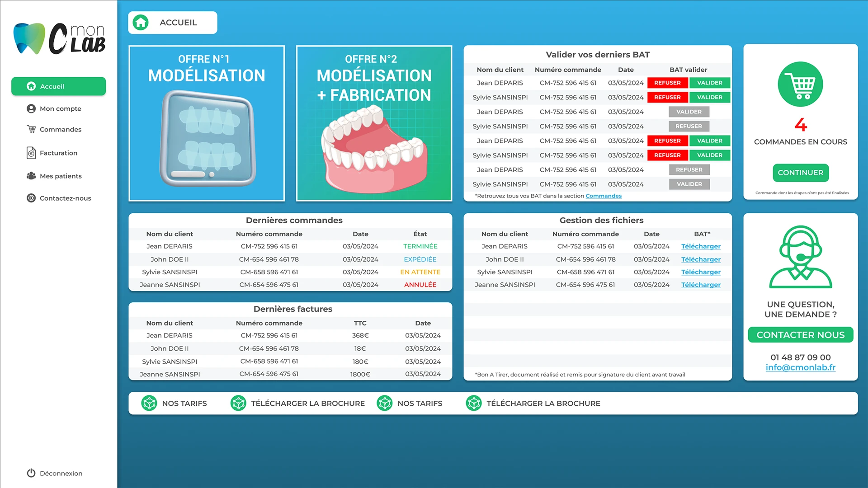868x488 pixels.
Task: Refuse the first Jean DEPARIS BAT
Action: click(x=667, y=83)
